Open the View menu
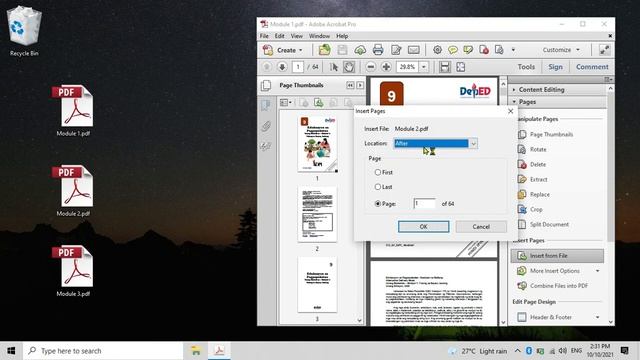The width and height of the screenshot is (640, 360). tap(296, 36)
